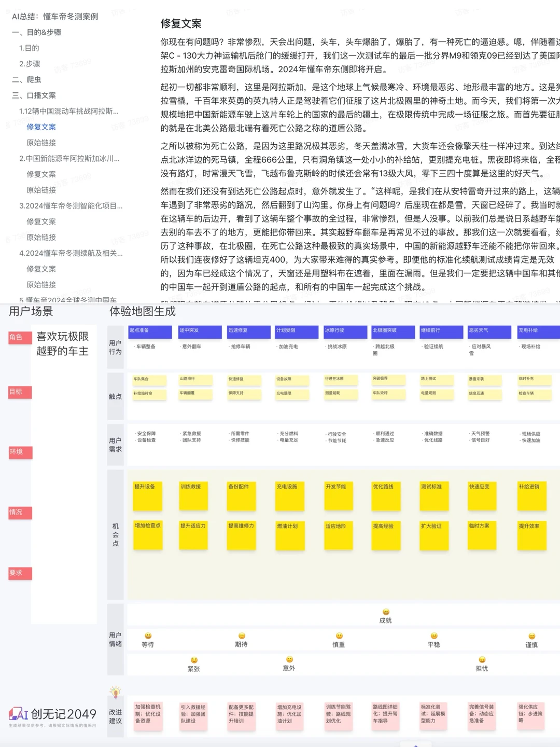This screenshot has height=747, width=560.
Task: Open outline item 1.目的
Action: pos(29,48)
